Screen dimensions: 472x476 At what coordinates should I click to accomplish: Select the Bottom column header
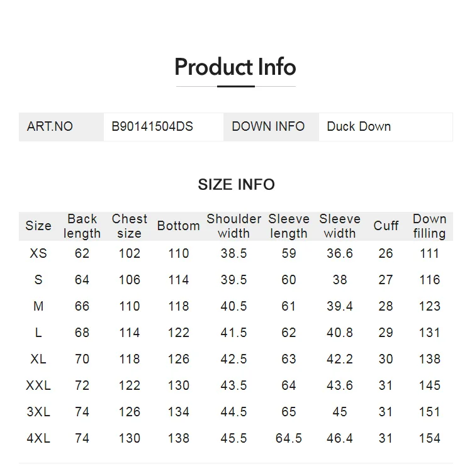pos(179,226)
